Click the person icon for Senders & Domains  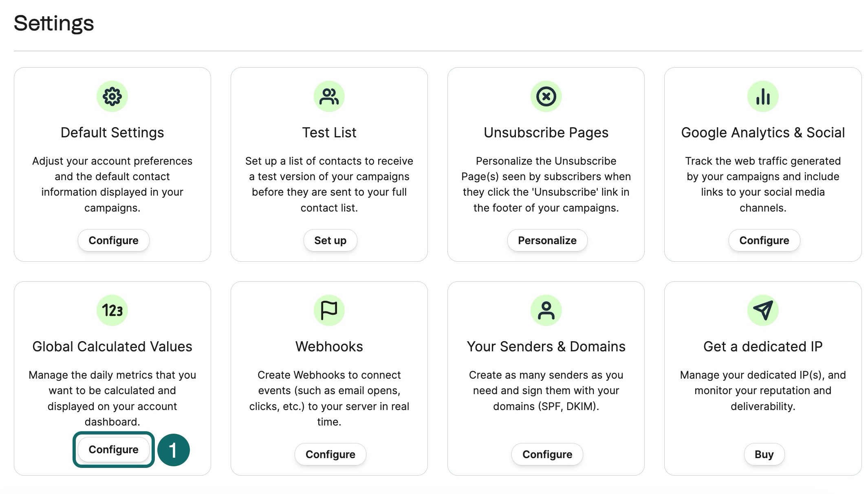click(x=546, y=311)
